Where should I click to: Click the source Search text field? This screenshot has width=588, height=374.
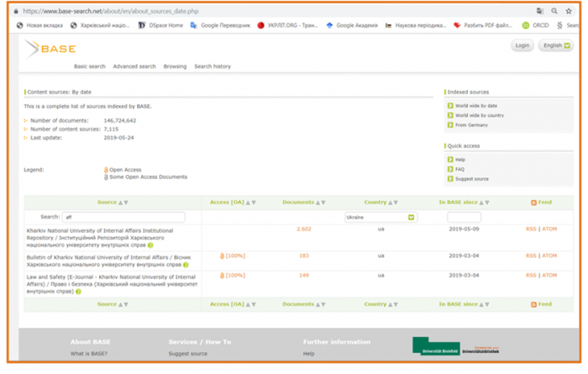coord(123,217)
